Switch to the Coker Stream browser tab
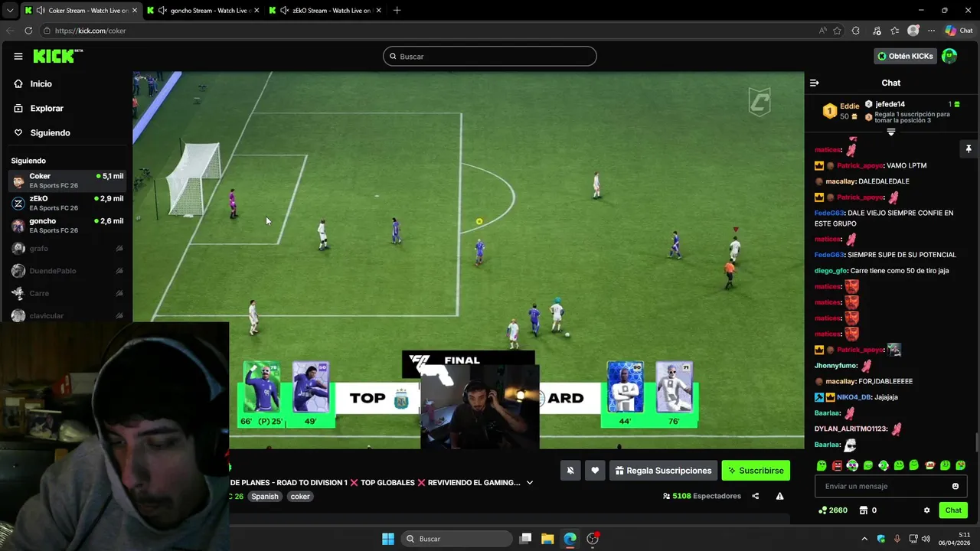980x551 pixels. point(80,11)
